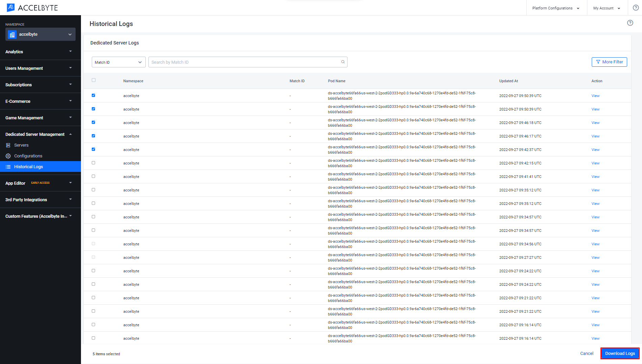Viewport: 642px width, 364px height.
Task: Select Historical Logs menu item
Action: [40, 167]
